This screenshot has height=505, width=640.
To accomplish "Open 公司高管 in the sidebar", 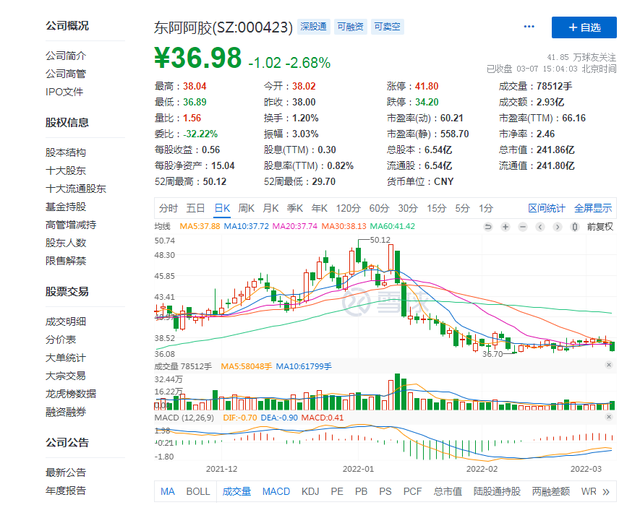I will click(x=66, y=74).
